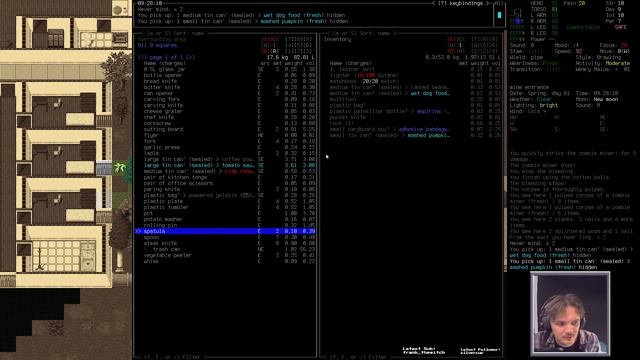Viewport: 640px width, 360px height.
Task: Click the mine entrance location label
Action: [529, 87]
